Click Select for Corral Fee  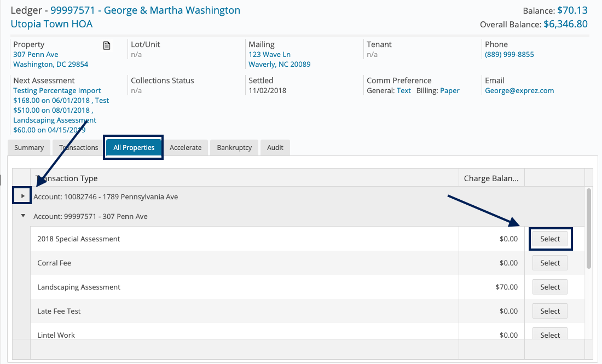coord(550,263)
